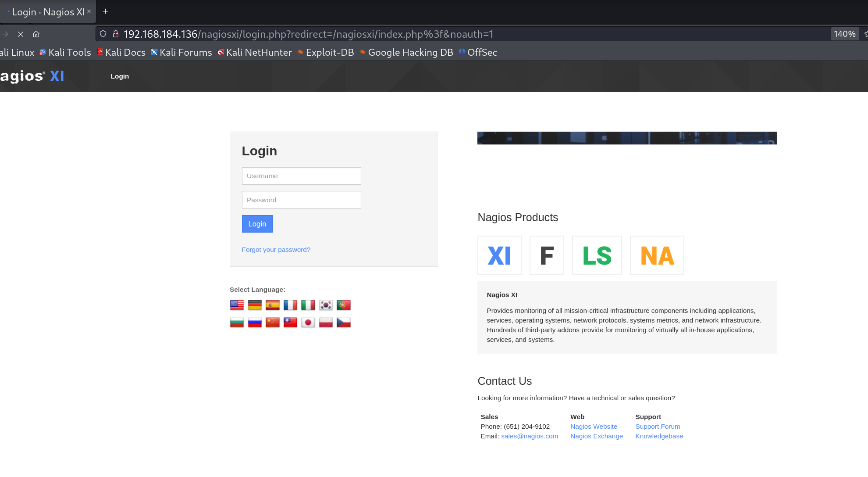This screenshot has height=477, width=868.
Task: Open Kali Forums bookmark
Action: pyautogui.click(x=181, y=53)
